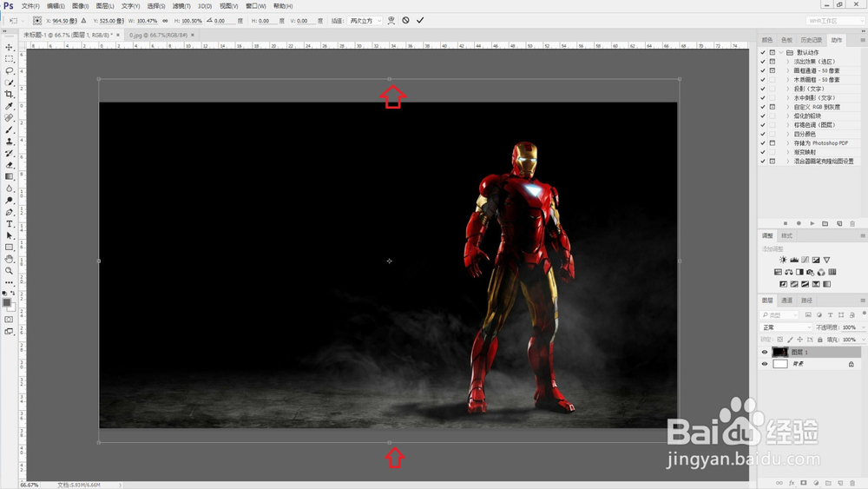Select the Eyedropper tool
Screen dimensions: 868x489
click(9, 106)
